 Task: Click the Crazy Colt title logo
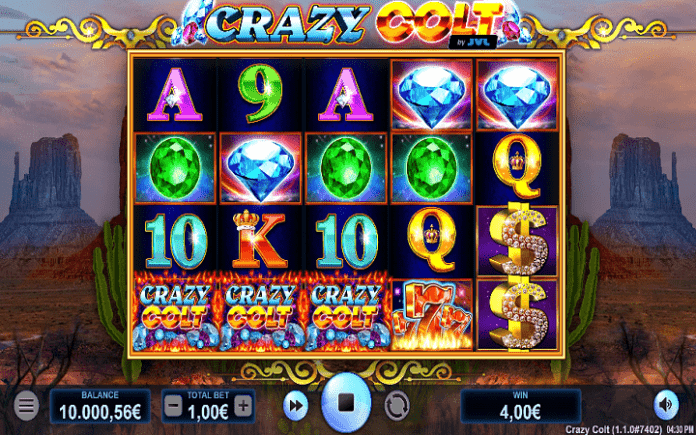click(351, 23)
